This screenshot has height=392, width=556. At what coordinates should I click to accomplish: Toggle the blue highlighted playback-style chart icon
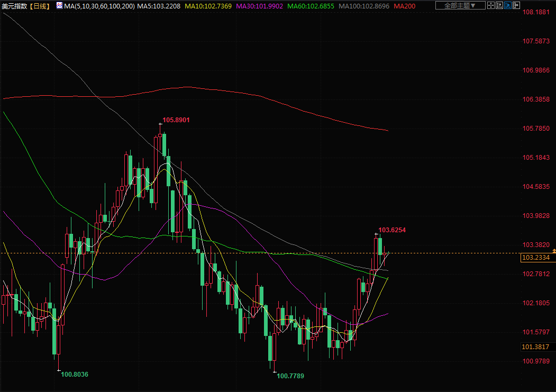pyautogui.click(x=508, y=6)
